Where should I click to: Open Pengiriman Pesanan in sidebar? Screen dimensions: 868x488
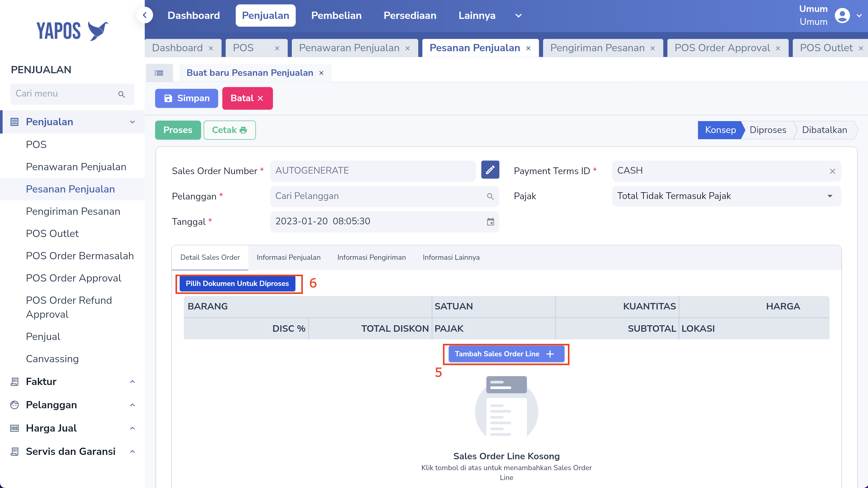73,211
